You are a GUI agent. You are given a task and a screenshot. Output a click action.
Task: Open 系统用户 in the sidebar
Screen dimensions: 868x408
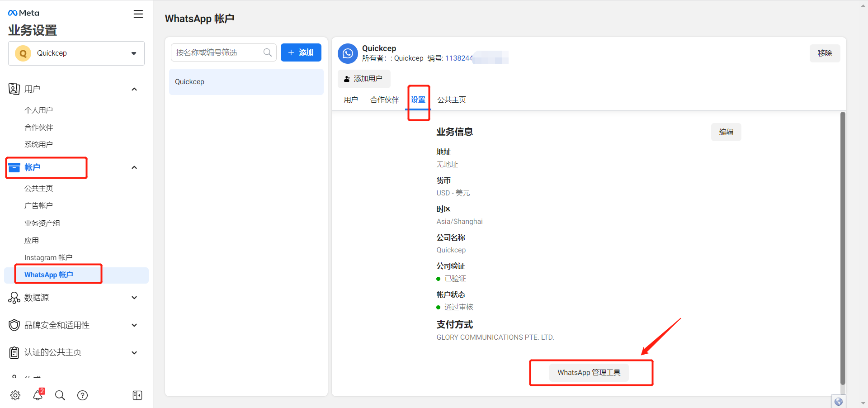pyautogui.click(x=38, y=144)
